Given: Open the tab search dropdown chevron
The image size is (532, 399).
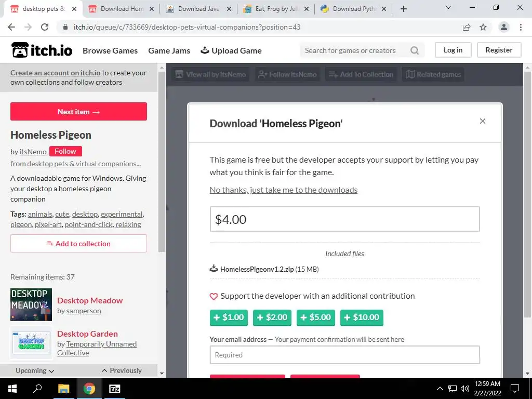Looking at the screenshot, I should tap(448, 7).
